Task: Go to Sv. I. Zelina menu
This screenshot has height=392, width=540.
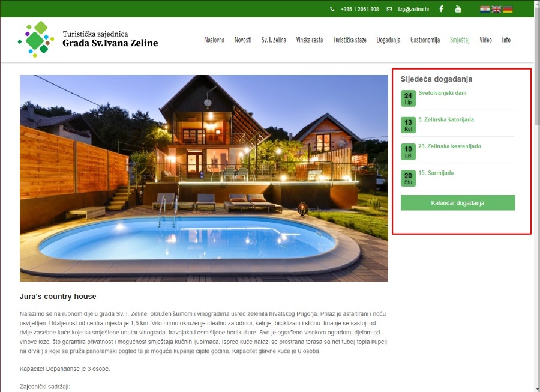Action: click(274, 40)
